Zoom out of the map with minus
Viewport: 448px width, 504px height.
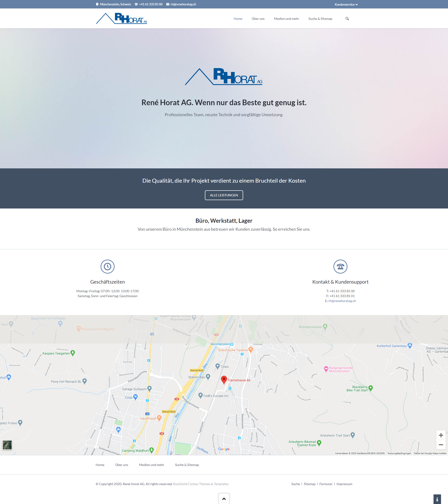[441, 445]
